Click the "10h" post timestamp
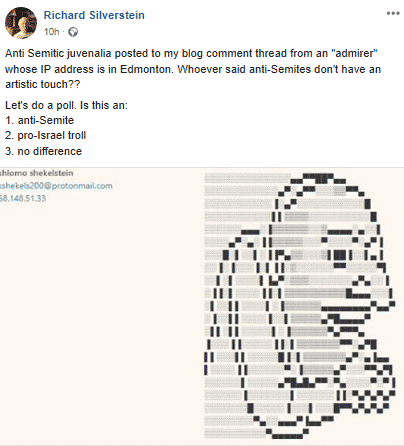This screenshot has height=446, width=404. [x=51, y=32]
